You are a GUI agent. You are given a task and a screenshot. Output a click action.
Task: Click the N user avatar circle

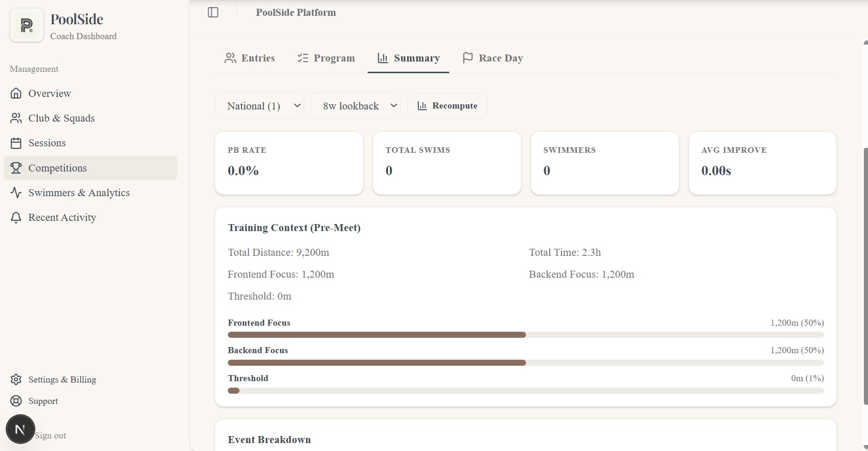coord(20,429)
